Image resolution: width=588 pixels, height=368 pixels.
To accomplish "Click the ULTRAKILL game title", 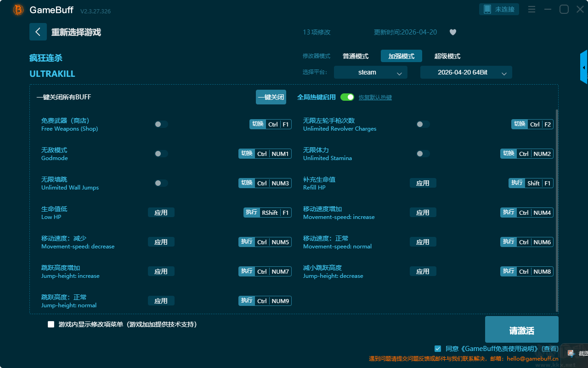I will point(52,74).
